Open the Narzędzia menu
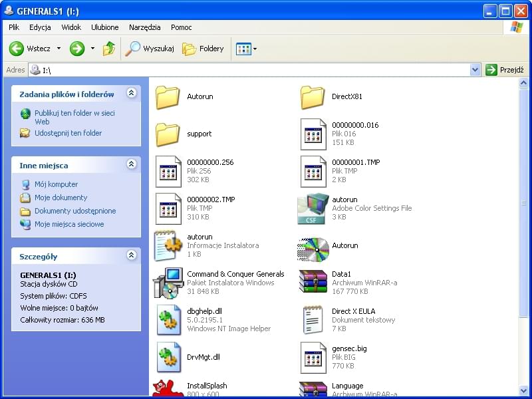The image size is (532, 399). (x=144, y=27)
